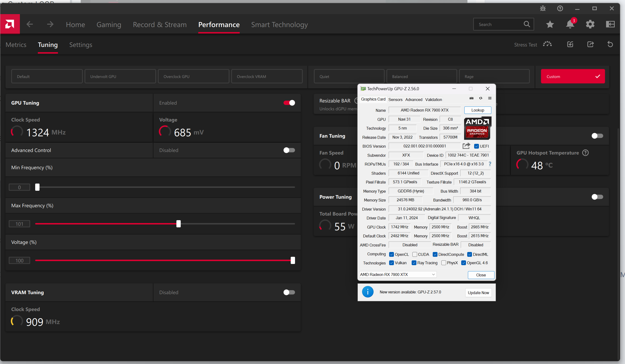Open the Metrics sub-tab

(x=16, y=45)
